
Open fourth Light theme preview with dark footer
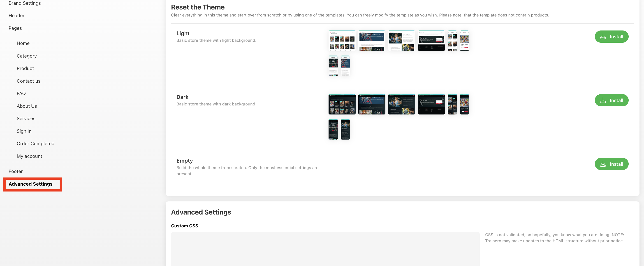pos(431,41)
